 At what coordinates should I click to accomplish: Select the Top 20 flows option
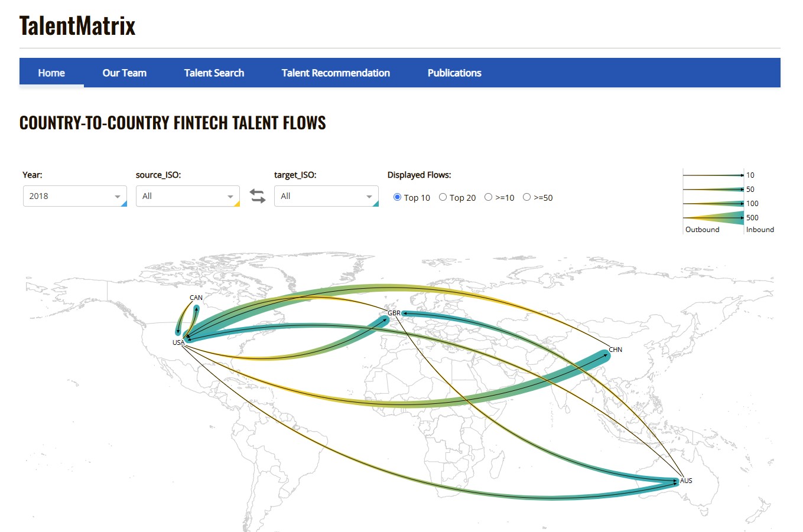coord(443,197)
